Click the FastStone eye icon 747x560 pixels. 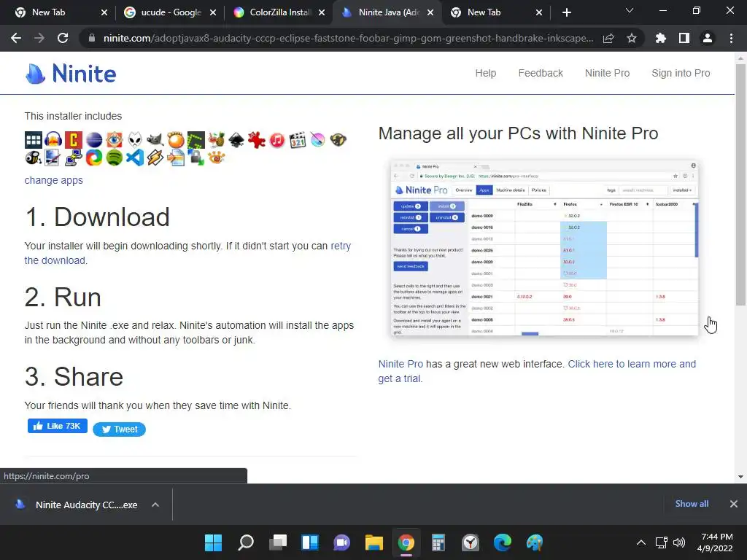point(115,140)
